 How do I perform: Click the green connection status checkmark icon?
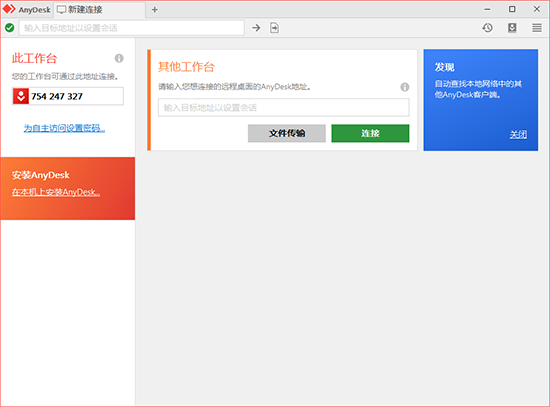pos(9,28)
